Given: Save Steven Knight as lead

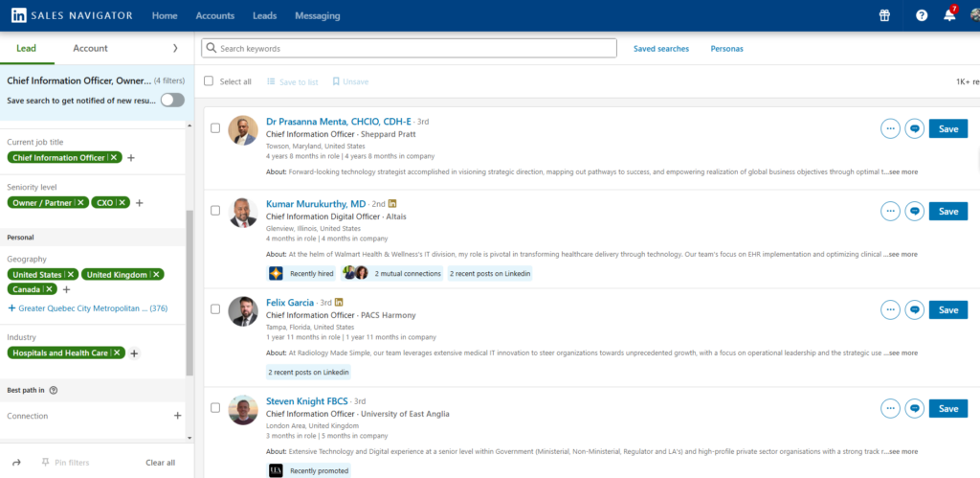Looking at the screenshot, I should (x=948, y=409).
